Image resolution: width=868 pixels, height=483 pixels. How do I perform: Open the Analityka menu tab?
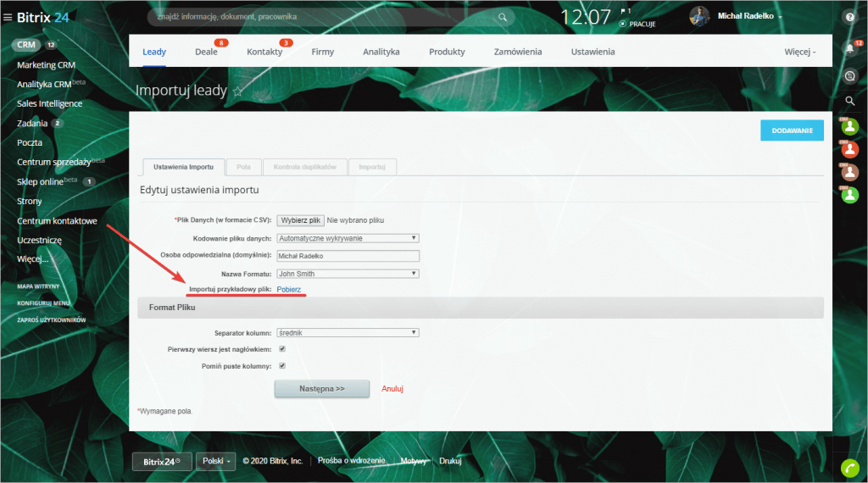tap(381, 52)
